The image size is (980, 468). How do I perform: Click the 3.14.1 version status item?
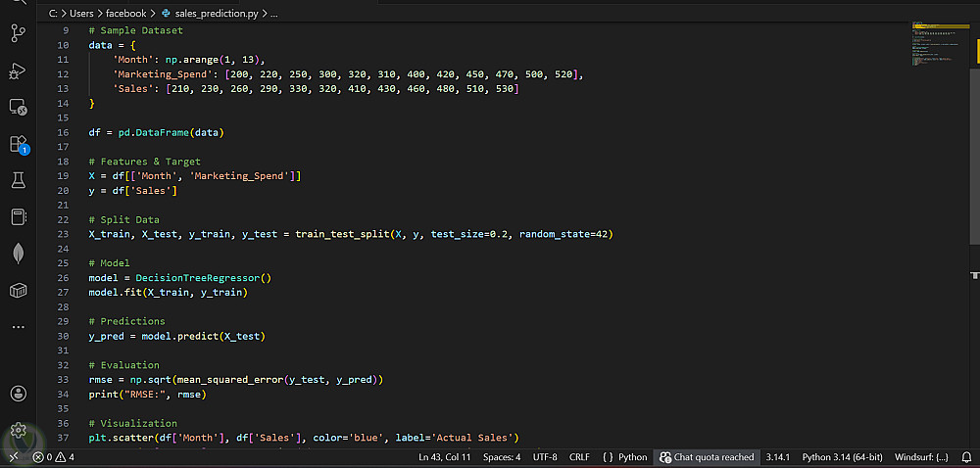tap(778, 457)
